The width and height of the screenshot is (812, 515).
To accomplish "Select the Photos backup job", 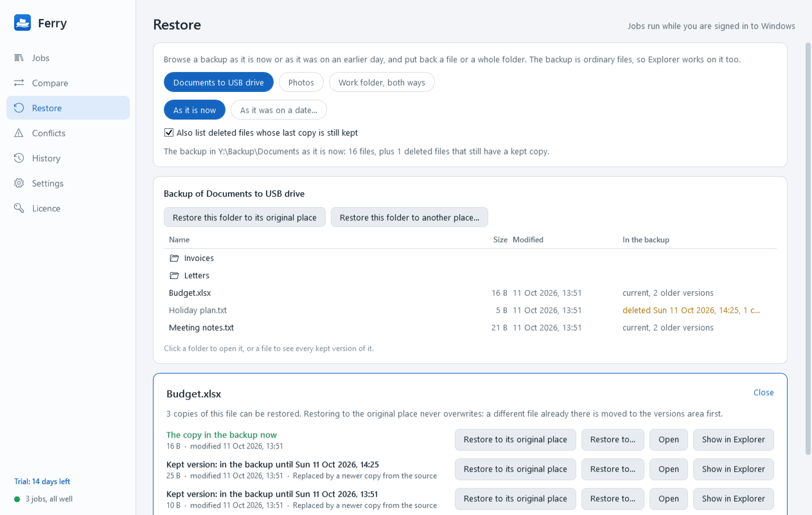I will coord(301,82).
